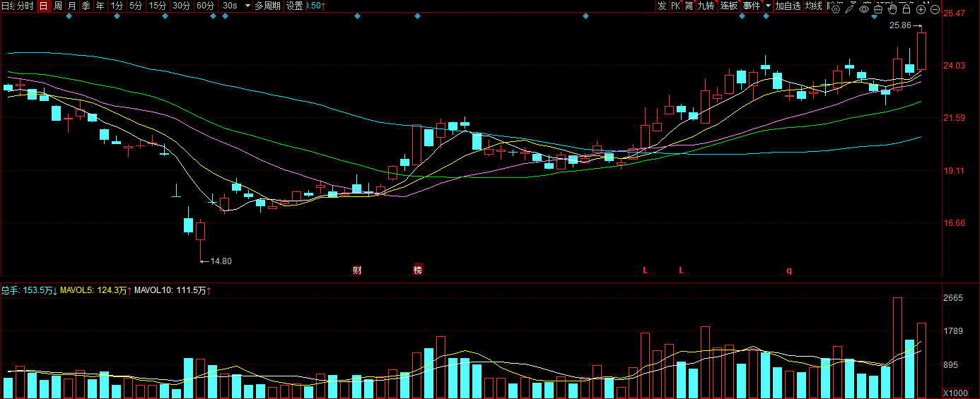Select the 5分 five-minute period
The height and width of the screenshot is (399, 980).
click(x=136, y=6)
